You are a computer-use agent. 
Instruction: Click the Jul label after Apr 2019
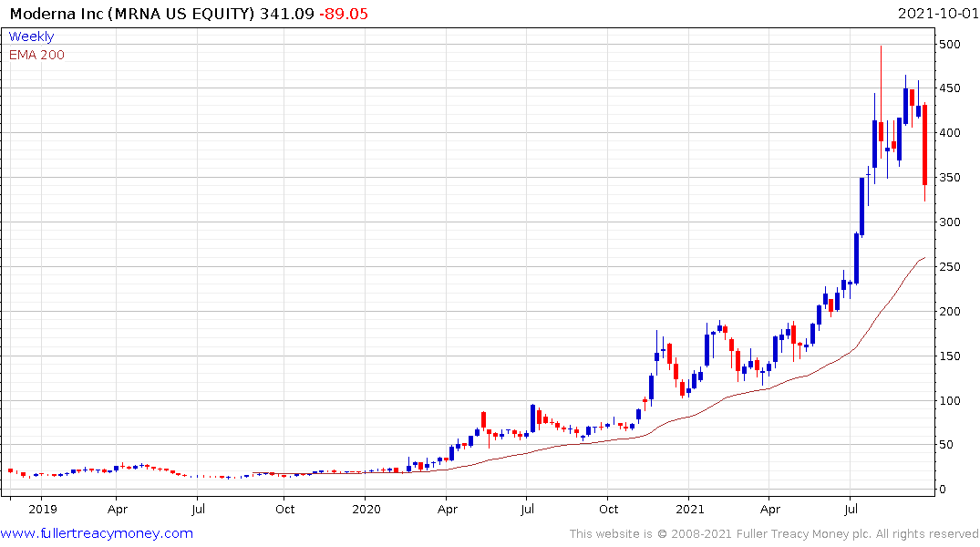pos(198,509)
